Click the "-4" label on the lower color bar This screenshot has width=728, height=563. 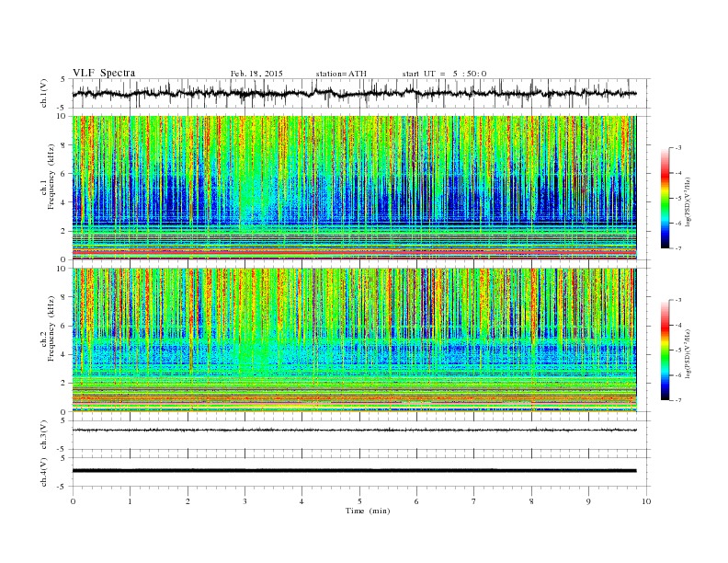678,325
